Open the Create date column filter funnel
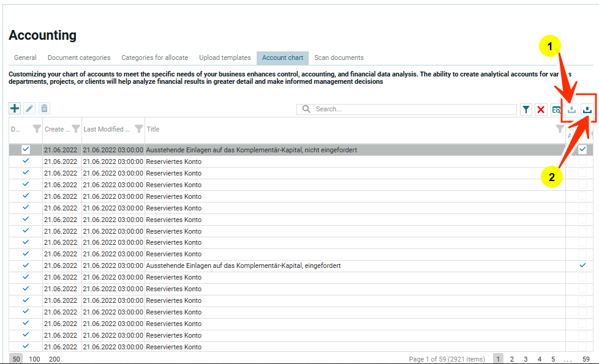 pos(75,129)
